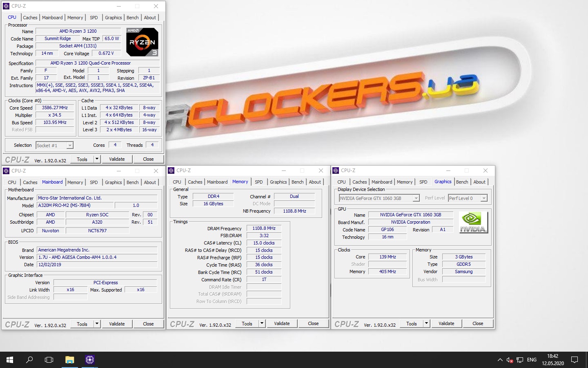Switch to Bench tab in top CPU window
This screenshot has height=368, width=588.
pyautogui.click(x=132, y=18)
